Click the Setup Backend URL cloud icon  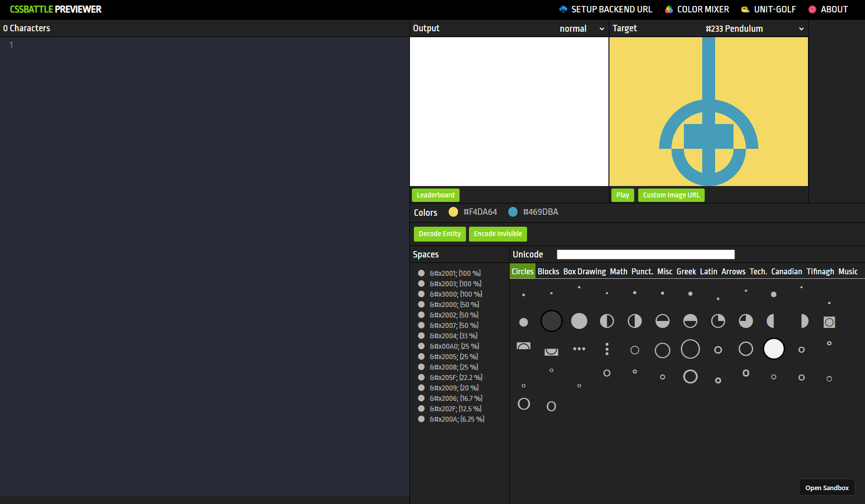(x=563, y=9)
